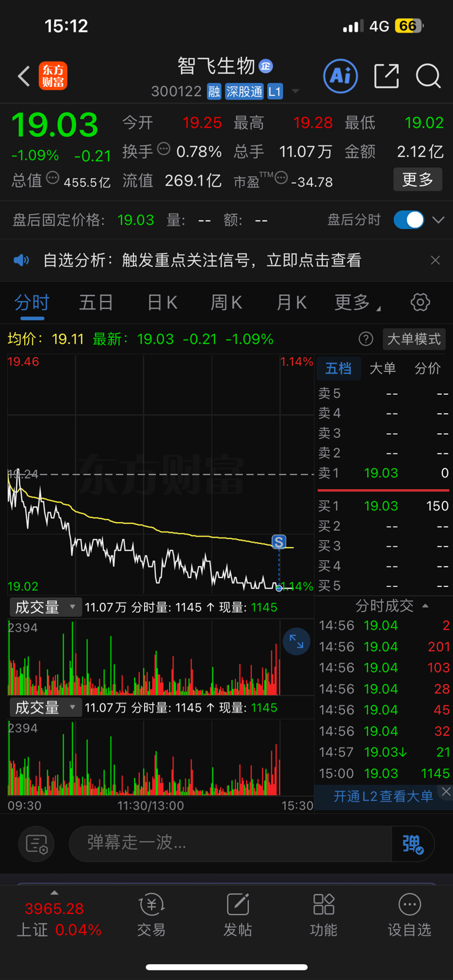The width and height of the screenshot is (453, 980).
Task: Open 发帖 post icon
Action: (238, 915)
